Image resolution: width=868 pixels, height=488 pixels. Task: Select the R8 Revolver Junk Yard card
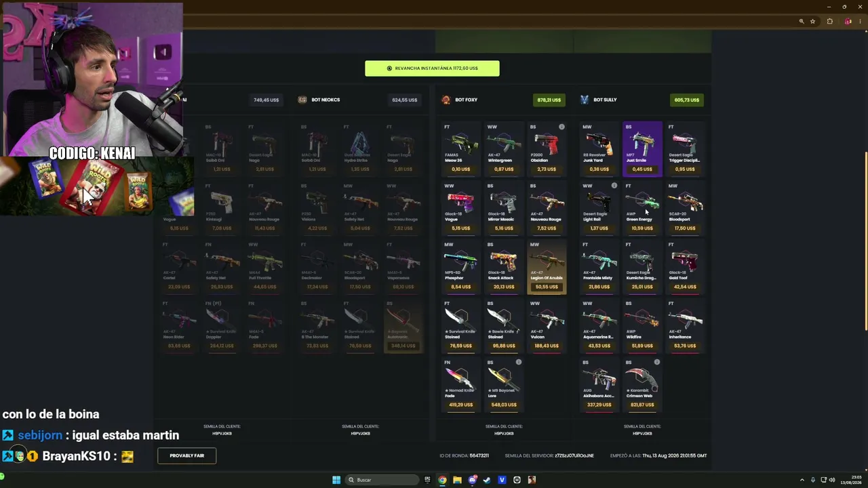point(599,148)
